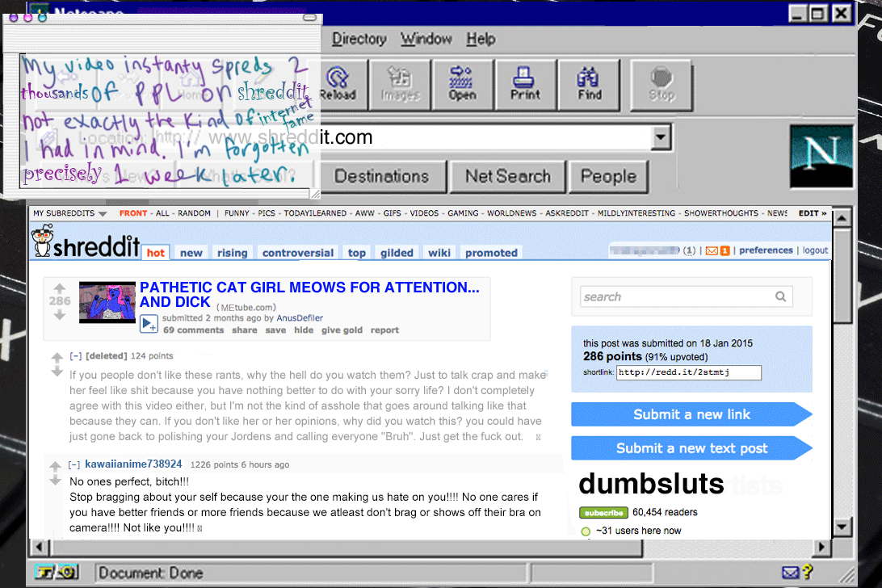Switch to the rising tab
This screenshot has width=882, height=588.
(x=233, y=253)
